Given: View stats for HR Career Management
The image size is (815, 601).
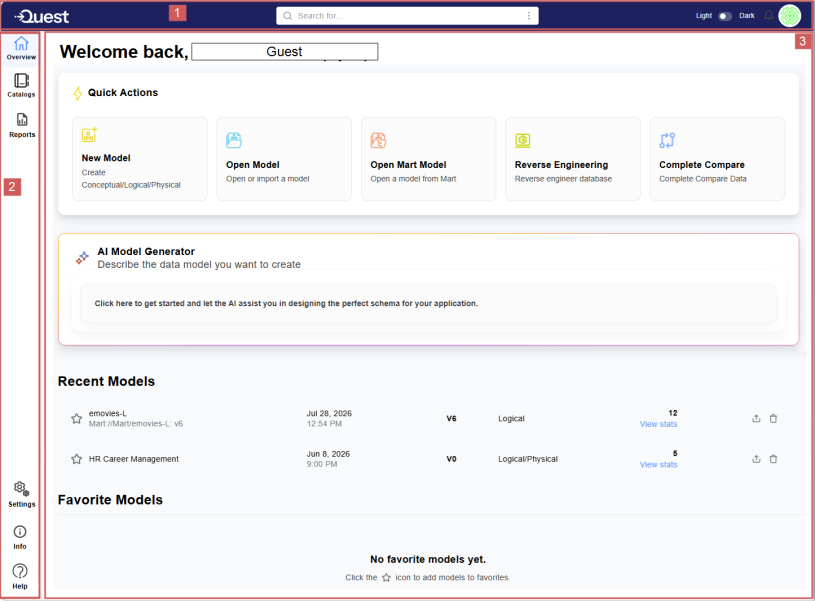Looking at the screenshot, I should pyautogui.click(x=659, y=465).
